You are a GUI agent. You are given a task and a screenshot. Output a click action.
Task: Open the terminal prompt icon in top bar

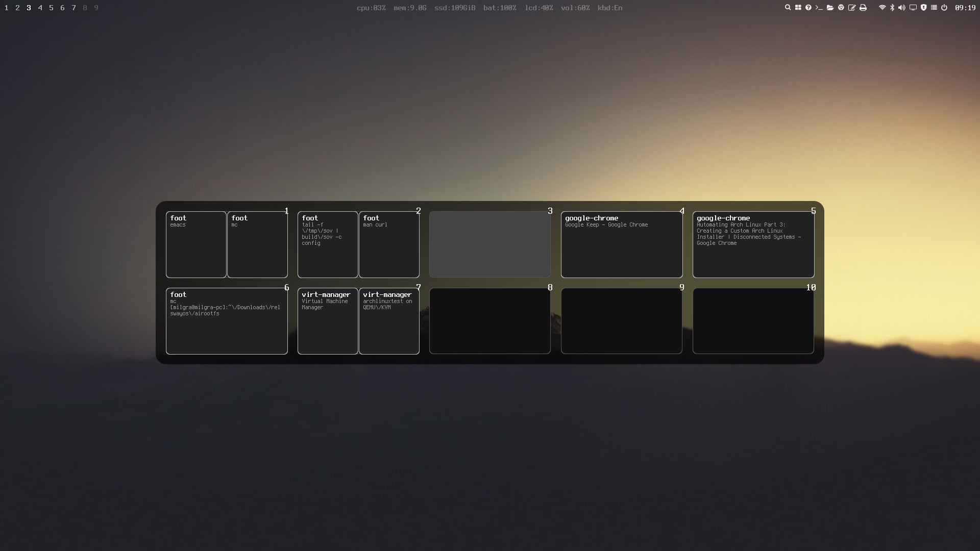coord(819,8)
